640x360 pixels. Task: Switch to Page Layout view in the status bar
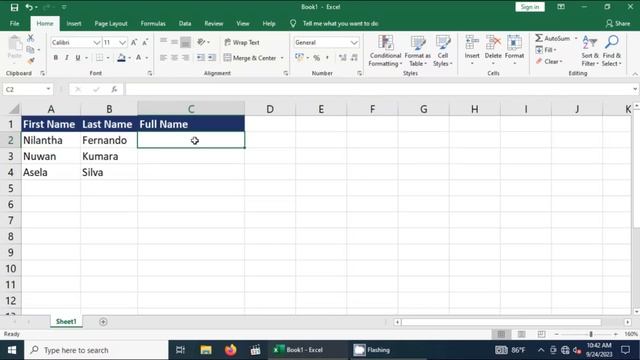(521, 334)
